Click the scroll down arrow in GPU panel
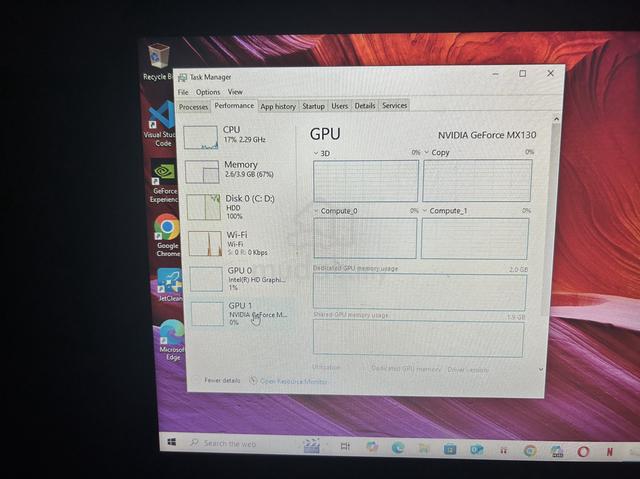 541,369
